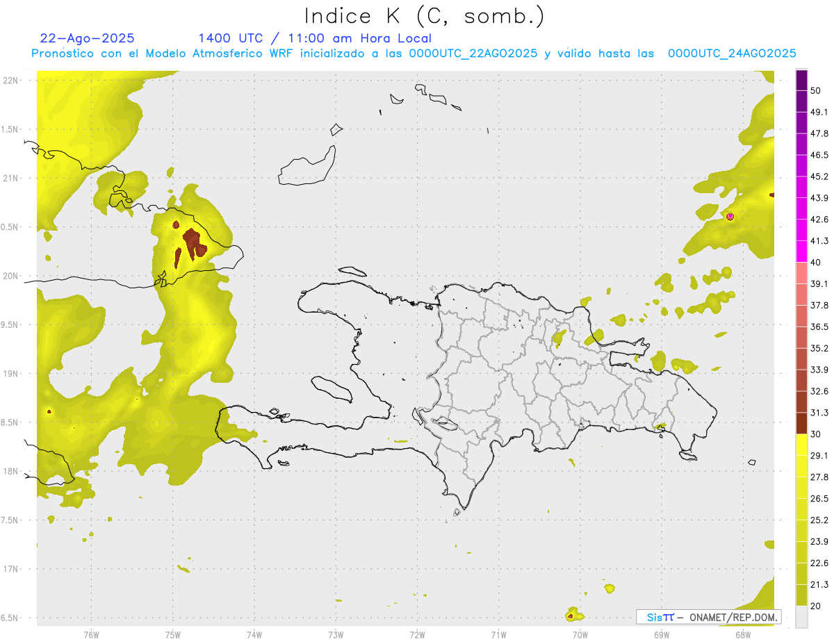Click the '70W' longitude label

coord(580,635)
